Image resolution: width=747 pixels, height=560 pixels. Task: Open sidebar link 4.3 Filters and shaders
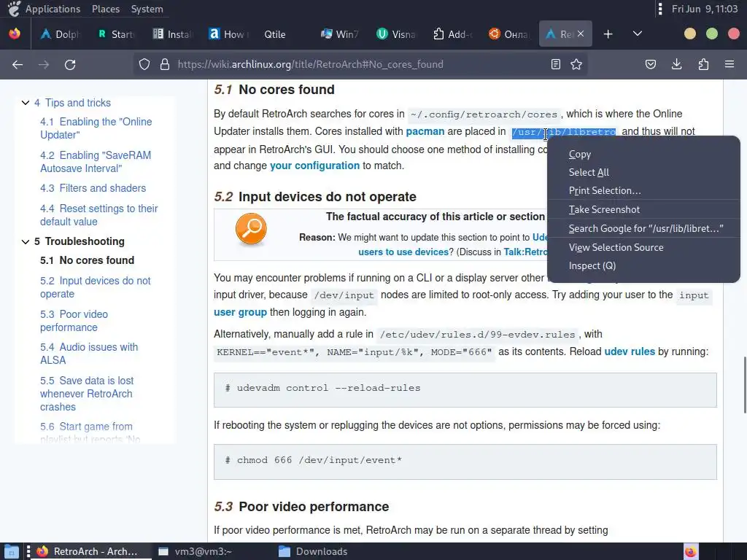(x=93, y=188)
